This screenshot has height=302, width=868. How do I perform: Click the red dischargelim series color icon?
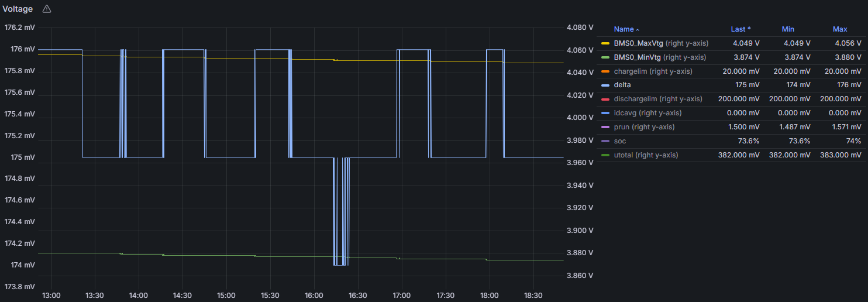click(x=605, y=99)
